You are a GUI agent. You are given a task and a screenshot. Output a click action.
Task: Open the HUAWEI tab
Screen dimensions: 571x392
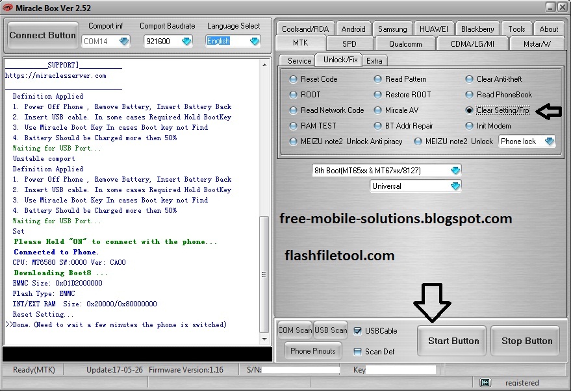point(434,29)
